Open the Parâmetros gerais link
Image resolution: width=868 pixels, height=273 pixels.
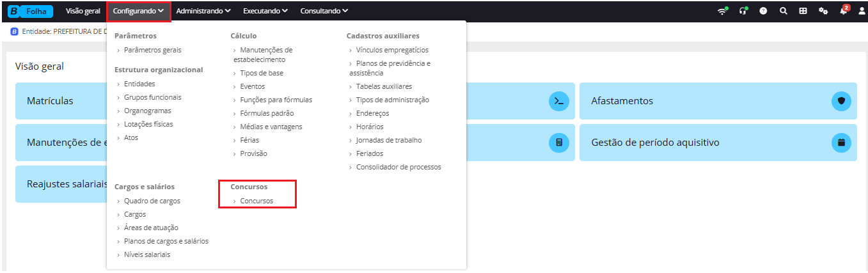click(x=152, y=50)
